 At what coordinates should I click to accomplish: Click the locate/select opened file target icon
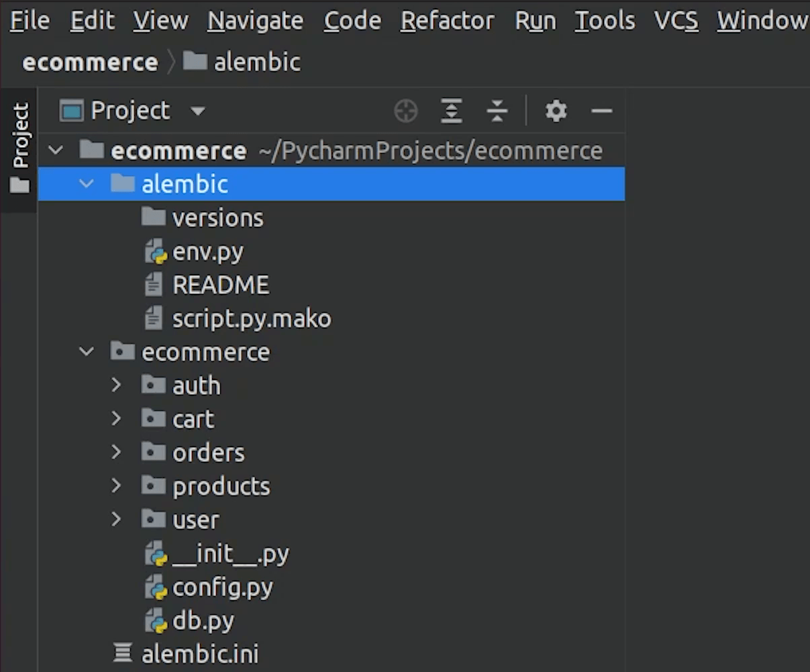click(x=405, y=111)
